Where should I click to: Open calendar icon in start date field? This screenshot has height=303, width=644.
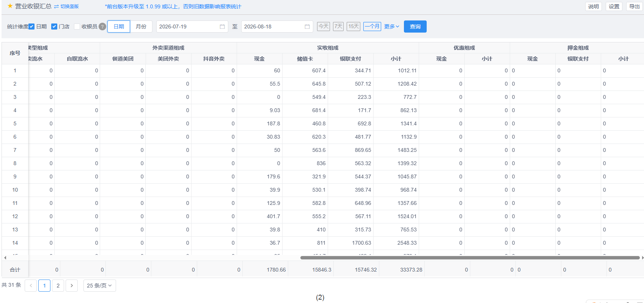tap(222, 27)
